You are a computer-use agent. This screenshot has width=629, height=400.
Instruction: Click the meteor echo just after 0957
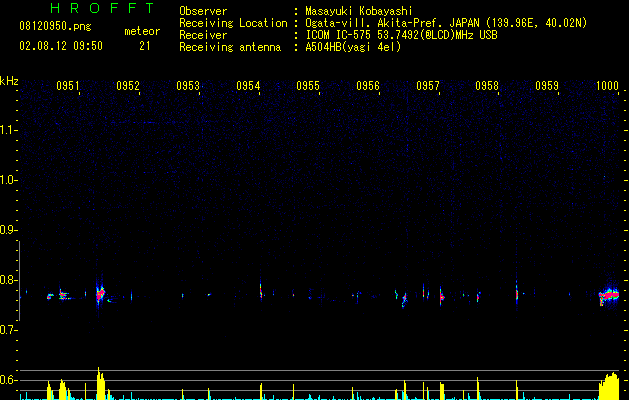[x=441, y=297]
